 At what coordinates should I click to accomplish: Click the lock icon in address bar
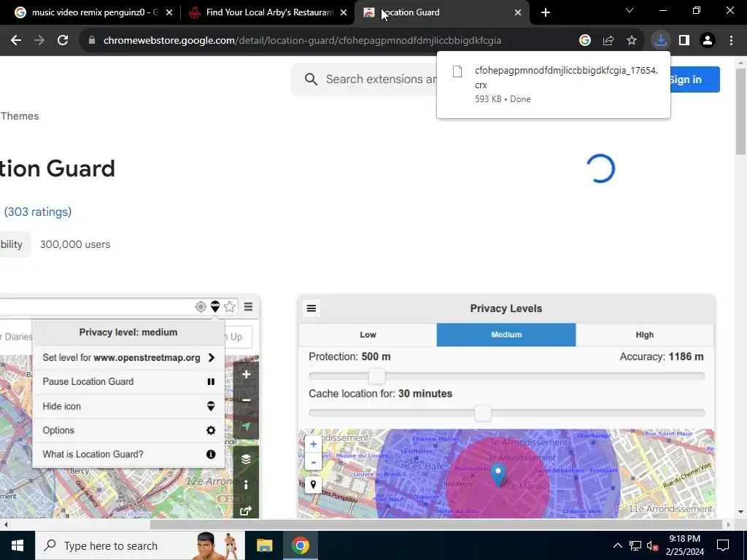(x=92, y=41)
